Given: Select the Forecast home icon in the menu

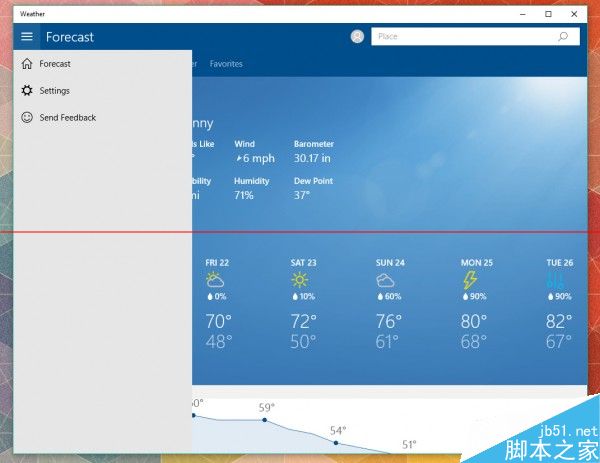Looking at the screenshot, I should 27,64.
